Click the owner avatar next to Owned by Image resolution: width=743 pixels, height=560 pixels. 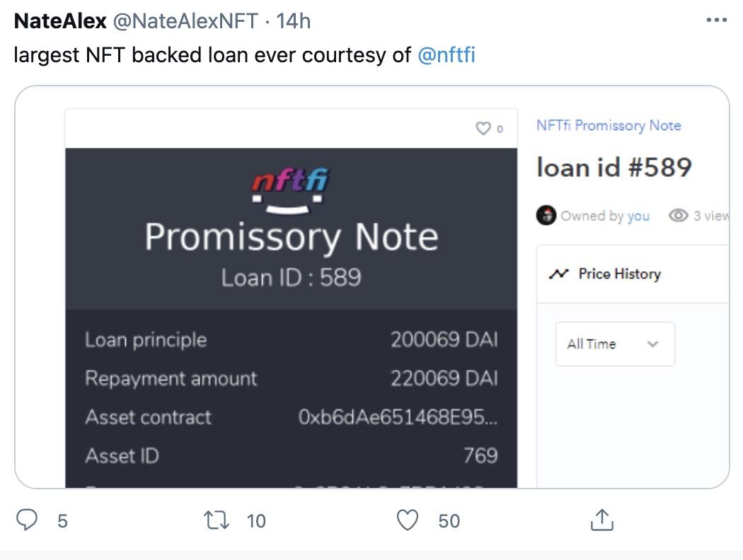[x=547, y=216]
